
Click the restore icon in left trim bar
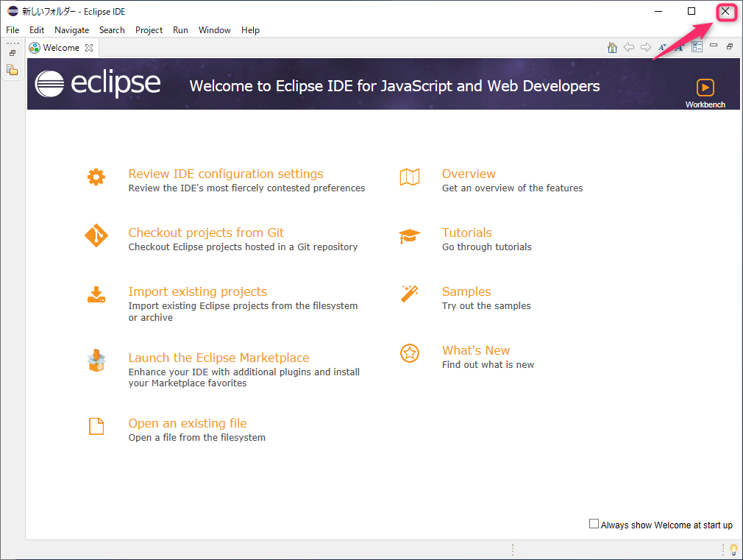[13, 53]
